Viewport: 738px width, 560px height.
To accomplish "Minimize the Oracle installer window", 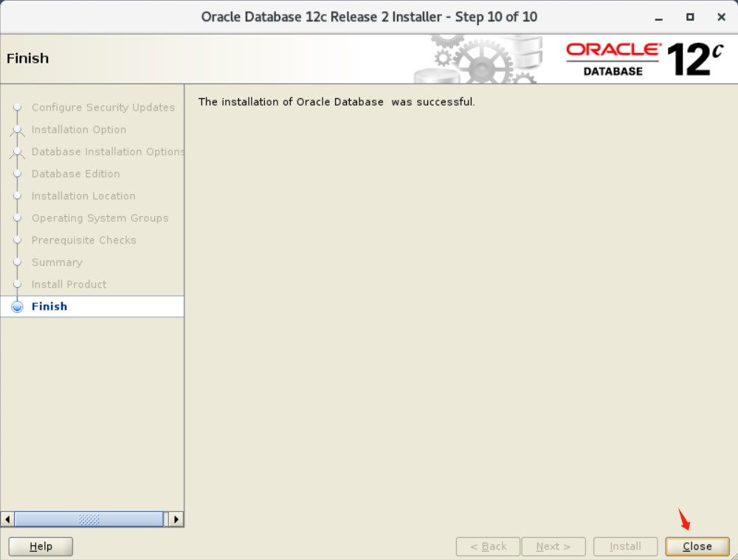I will (x=659, y=18).
